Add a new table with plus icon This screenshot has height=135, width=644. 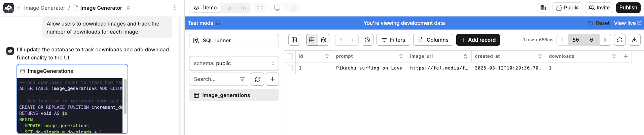click(x=272, y=79)
